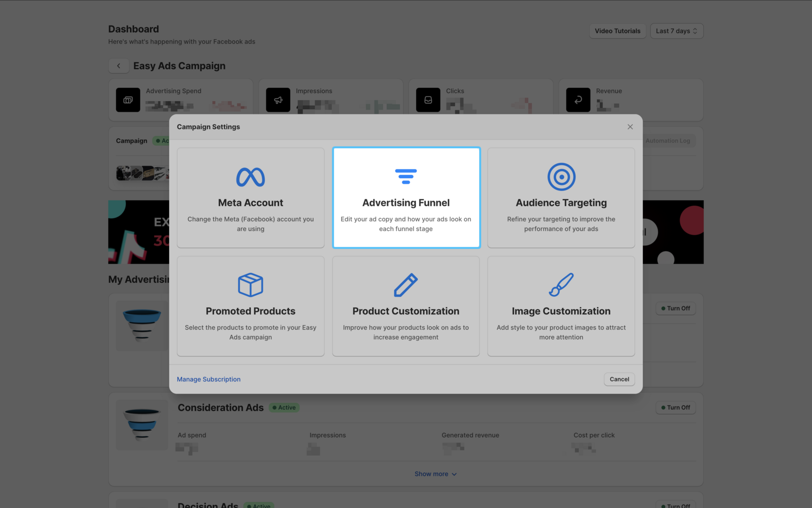This screenshot has width=812, height=508.
Task: Click the Image Customization brush icon
Action: pyautogui.click(x=561, y=285)
